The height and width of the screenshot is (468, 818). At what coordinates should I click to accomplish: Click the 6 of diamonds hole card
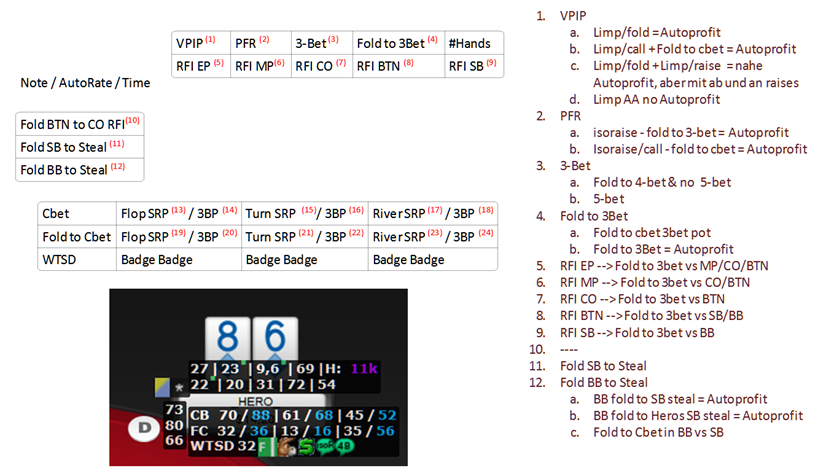point(275,338)
